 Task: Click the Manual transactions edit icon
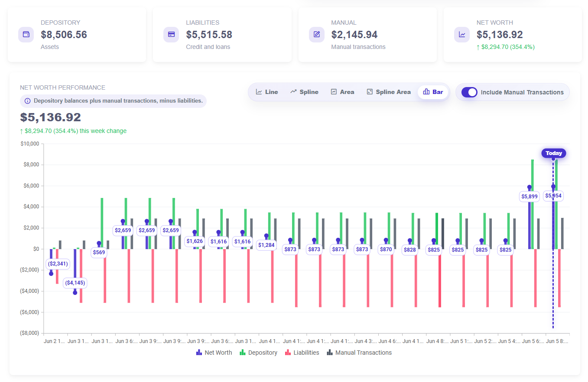(x=317, y=35)
